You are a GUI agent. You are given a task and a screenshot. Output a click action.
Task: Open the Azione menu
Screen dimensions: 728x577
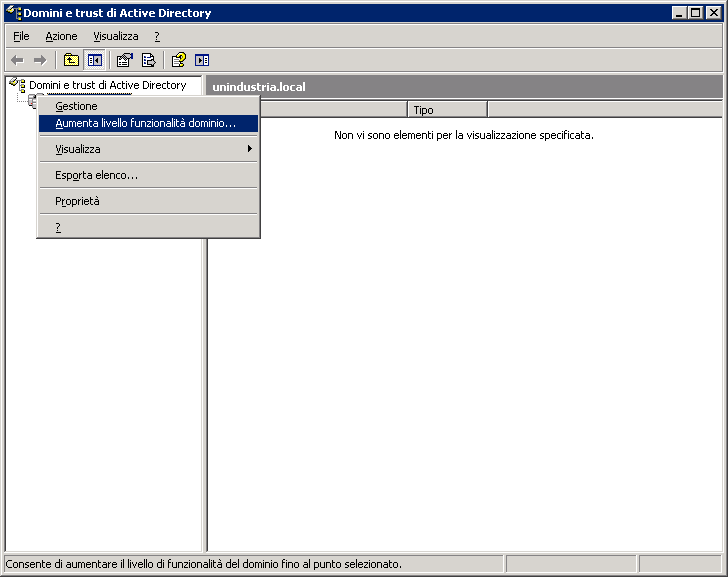click(61, 36)
